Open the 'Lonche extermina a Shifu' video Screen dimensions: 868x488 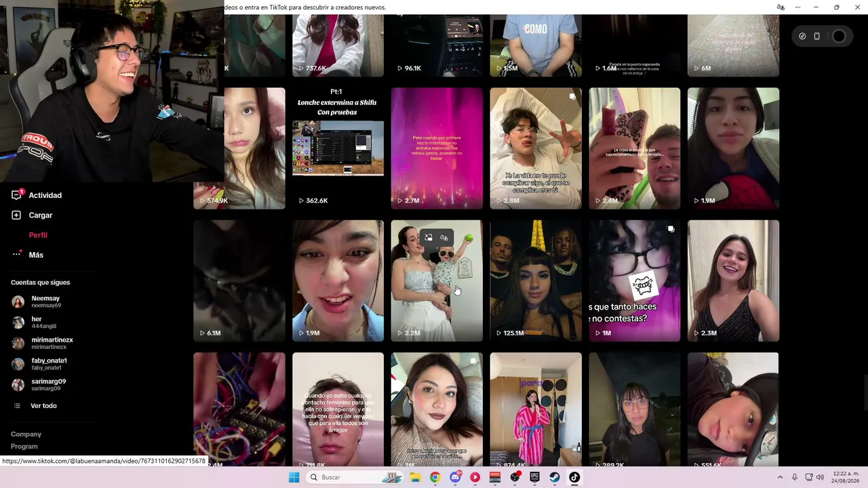[338, 148]
